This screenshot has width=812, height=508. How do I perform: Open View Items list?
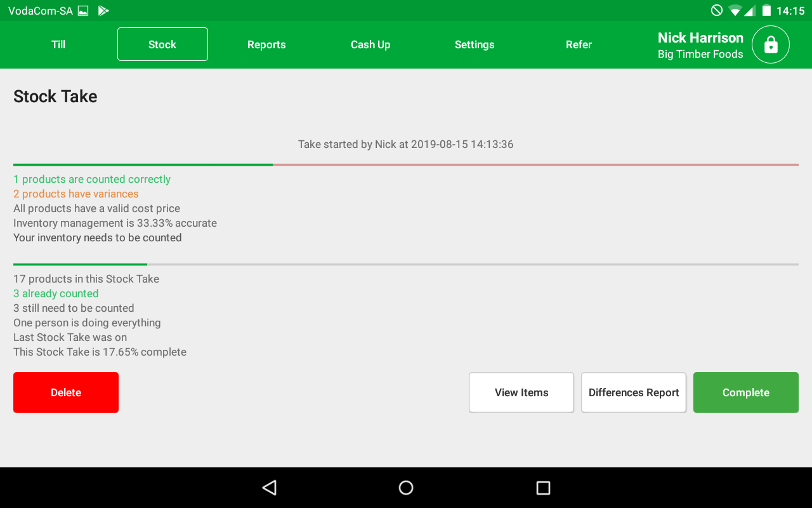pyautogui.click(x=521, y=392)
